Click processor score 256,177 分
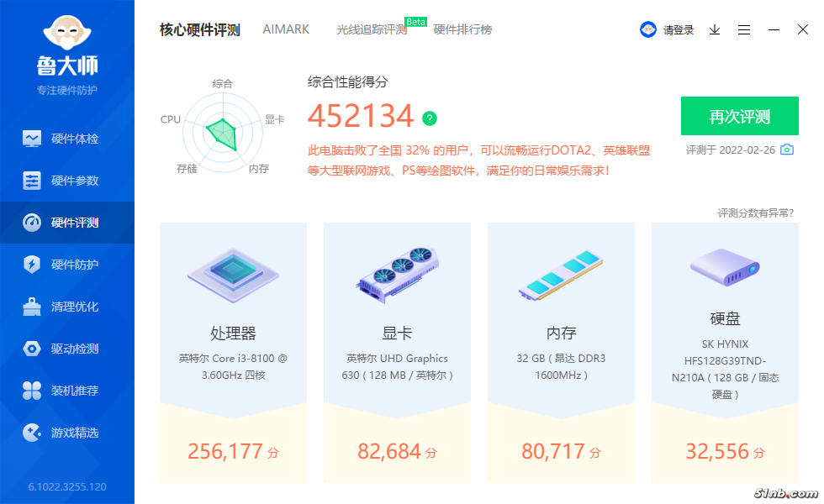 coord(234,452)
